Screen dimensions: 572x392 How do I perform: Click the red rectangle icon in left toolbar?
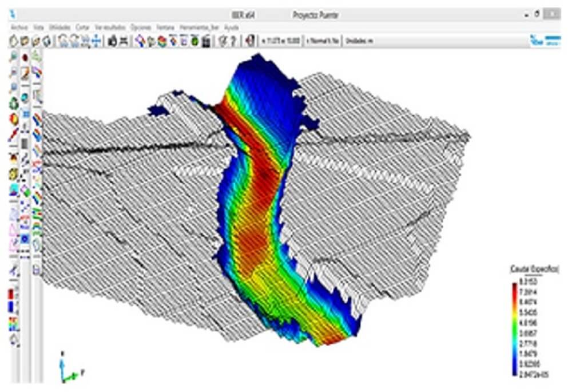(x=12, y=294)
